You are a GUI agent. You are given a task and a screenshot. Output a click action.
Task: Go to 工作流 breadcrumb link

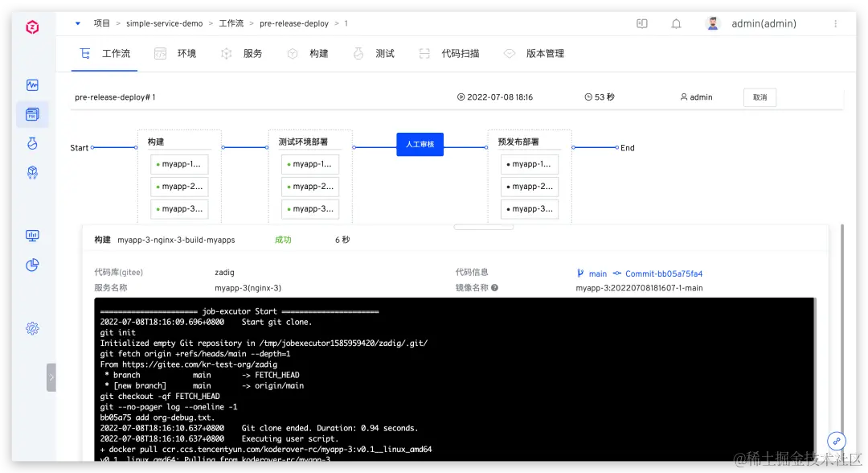click(231, 23)
